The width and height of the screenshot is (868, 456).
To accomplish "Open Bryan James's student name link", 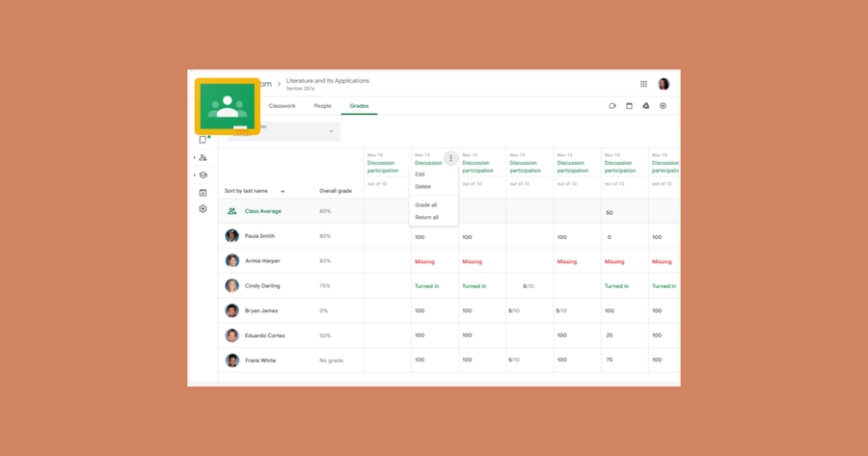I will pos(261,310).
